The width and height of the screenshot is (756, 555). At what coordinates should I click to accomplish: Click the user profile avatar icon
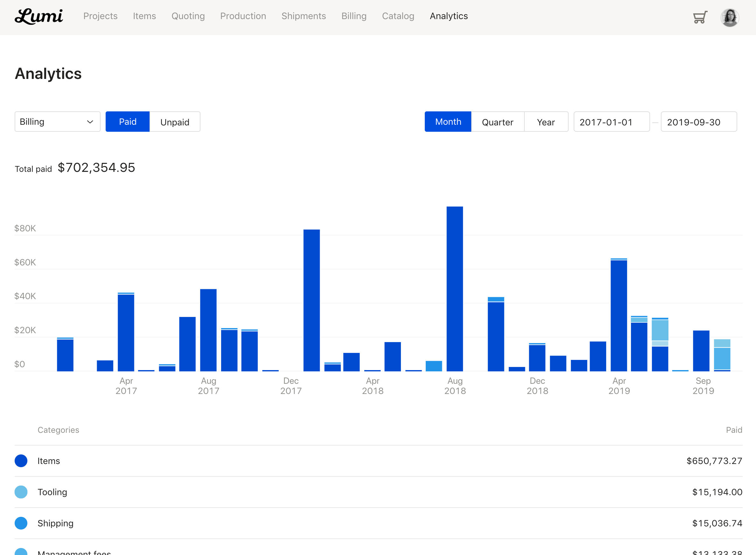click(x=730, y=15)
